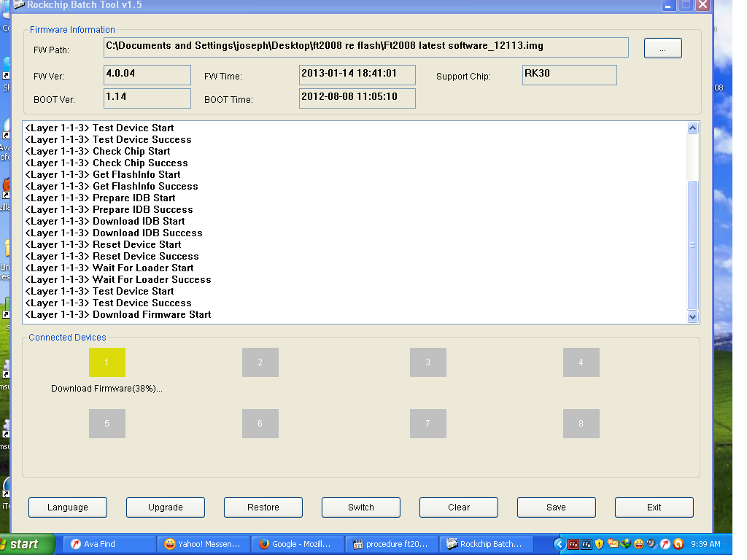
Task: Click the red FFu tray icon
Action: tap(573, 544)
